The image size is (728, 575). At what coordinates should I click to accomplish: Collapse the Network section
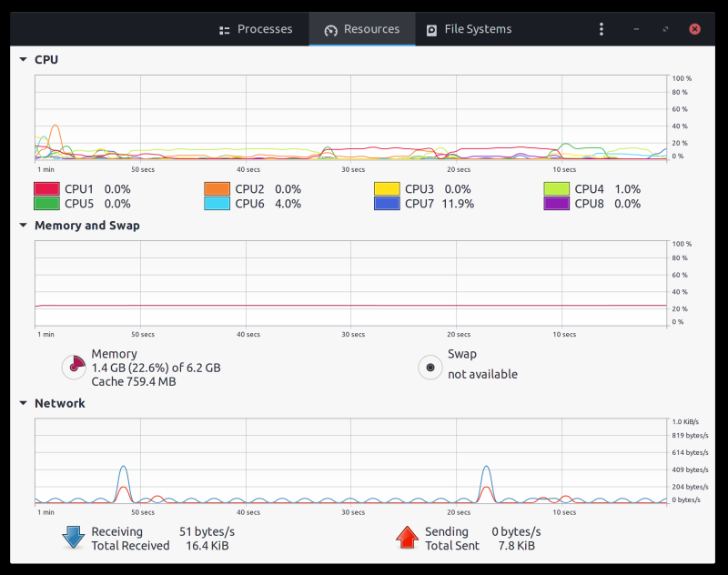coord(23,403)
